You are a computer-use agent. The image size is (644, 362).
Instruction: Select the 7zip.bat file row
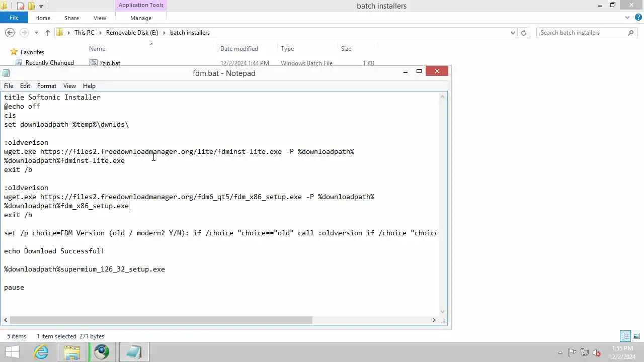click(231, 63)
